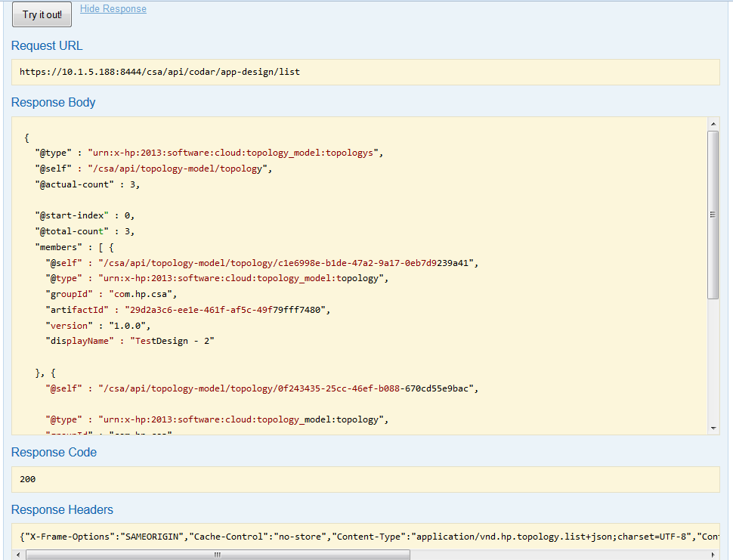Click the response body scroll-up arrow

tap(713, 124)
